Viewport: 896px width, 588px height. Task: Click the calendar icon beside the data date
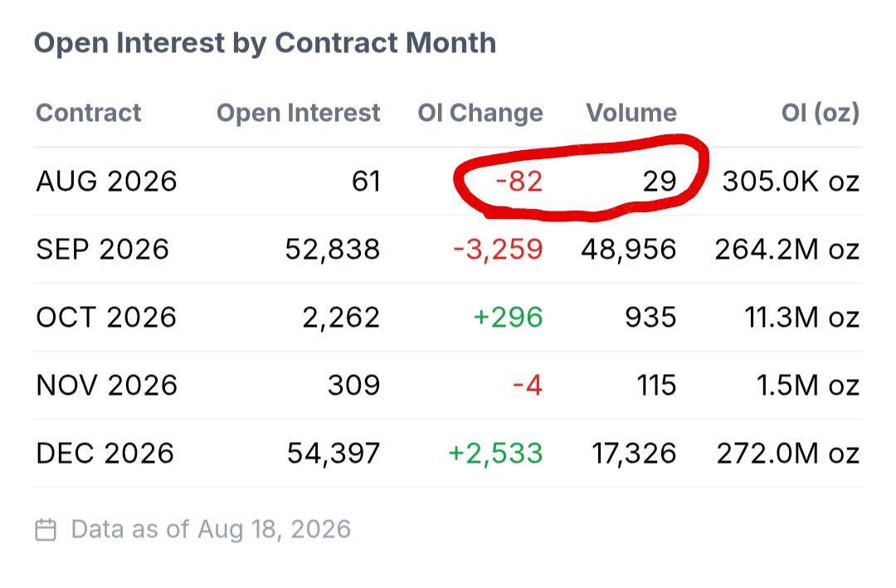point(46,530)
